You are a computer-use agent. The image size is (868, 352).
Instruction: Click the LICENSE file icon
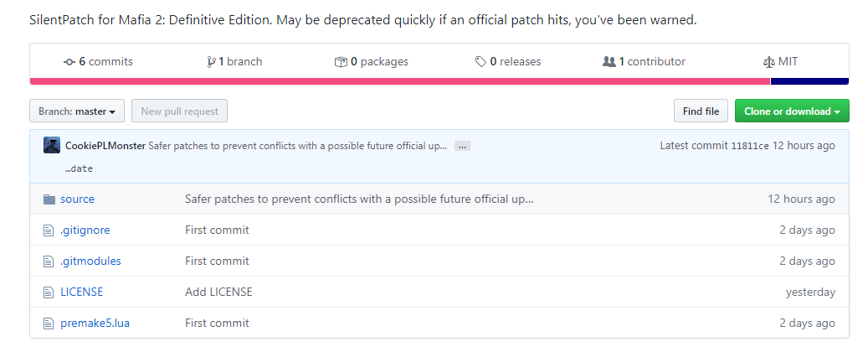[x=49, y=292]
